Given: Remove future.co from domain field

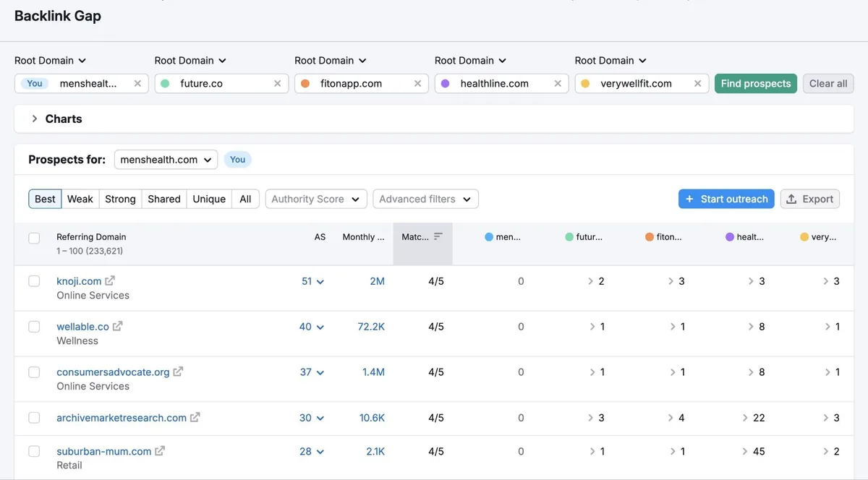Looking at the screenshot, I should tap(277, 83).
